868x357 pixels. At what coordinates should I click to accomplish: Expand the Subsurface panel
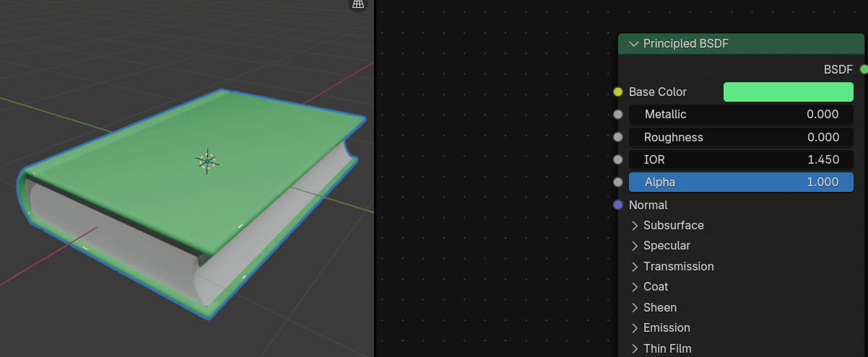tap(635, 226)
